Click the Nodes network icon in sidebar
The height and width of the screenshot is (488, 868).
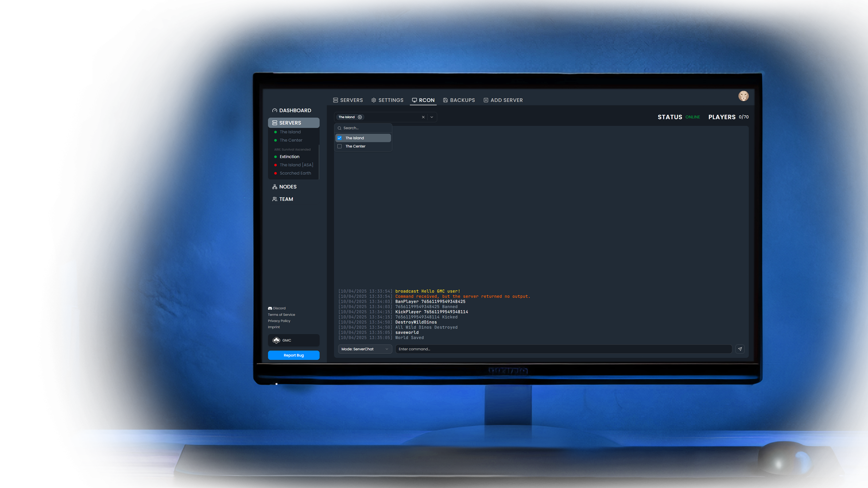(x=275, y=187)
